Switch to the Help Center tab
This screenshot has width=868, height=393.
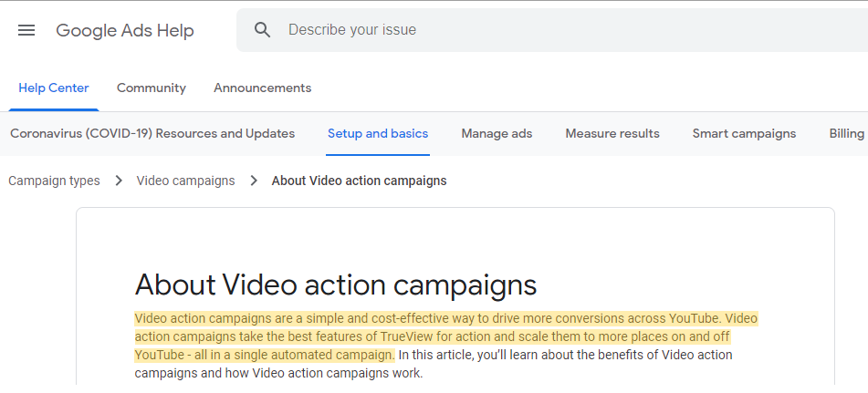pos(54,88)
